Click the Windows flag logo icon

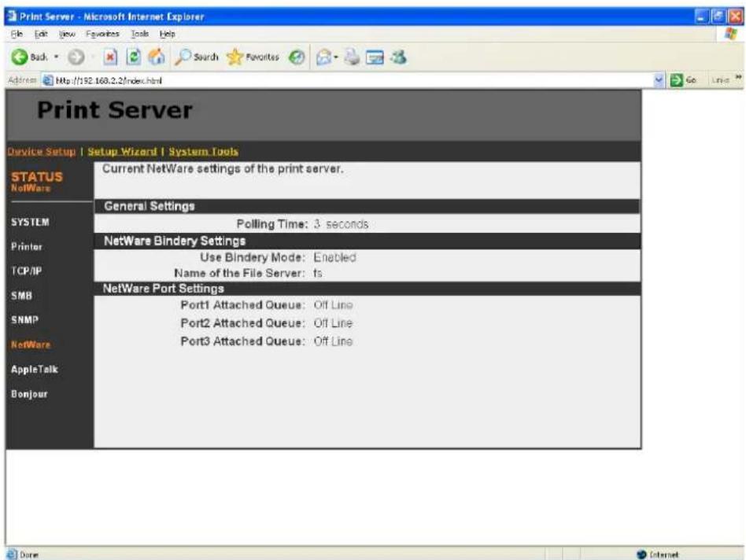point(730,34)
